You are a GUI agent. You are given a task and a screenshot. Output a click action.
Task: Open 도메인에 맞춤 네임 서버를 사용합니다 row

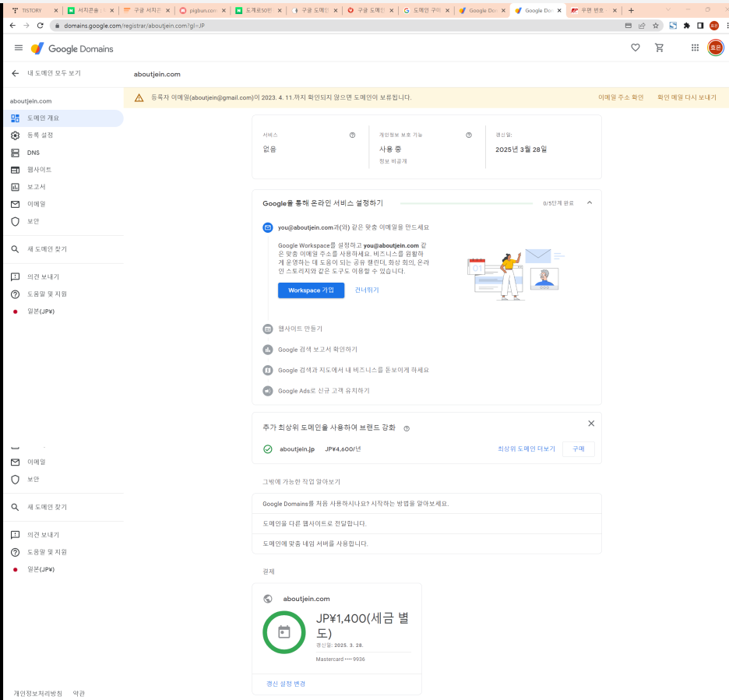pos(426,543)
